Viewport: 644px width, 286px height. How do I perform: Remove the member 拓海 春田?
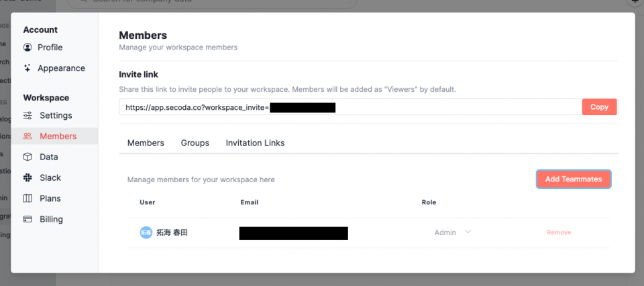pos(559,232)
